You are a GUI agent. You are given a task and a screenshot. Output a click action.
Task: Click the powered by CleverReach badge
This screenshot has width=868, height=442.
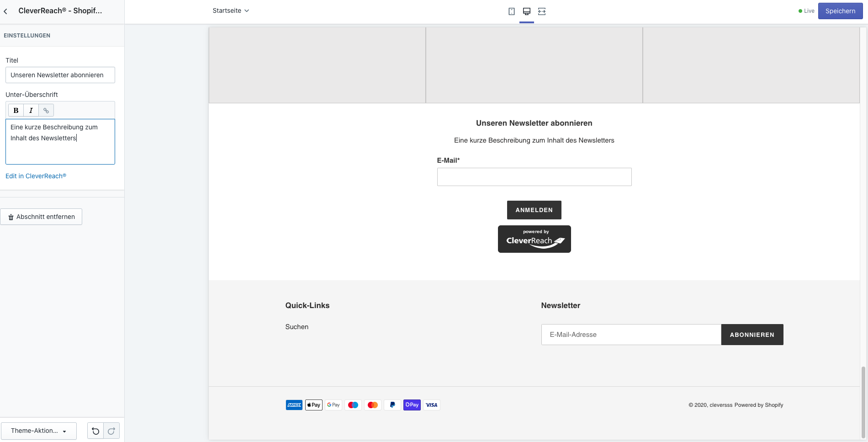tap(535, 239)
